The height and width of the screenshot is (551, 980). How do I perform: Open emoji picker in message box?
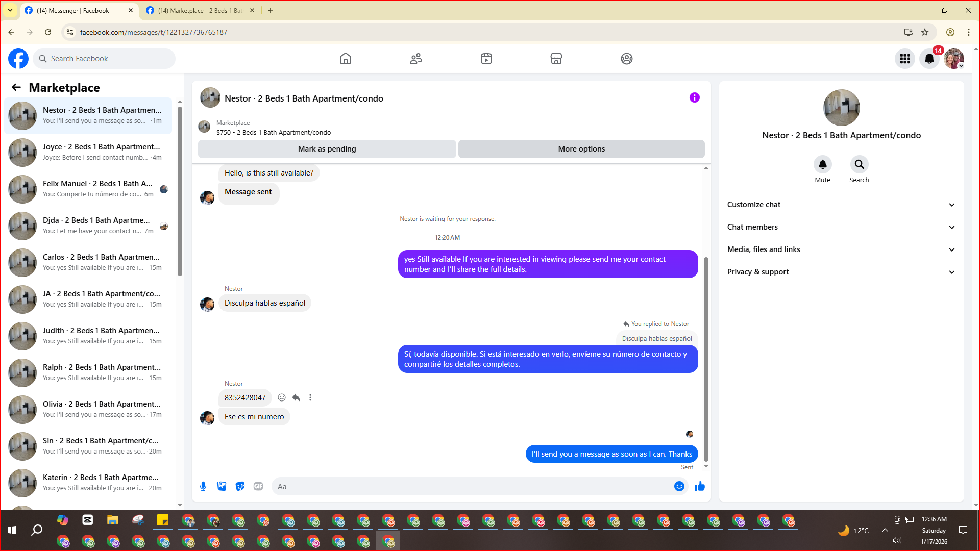[679, 486]
